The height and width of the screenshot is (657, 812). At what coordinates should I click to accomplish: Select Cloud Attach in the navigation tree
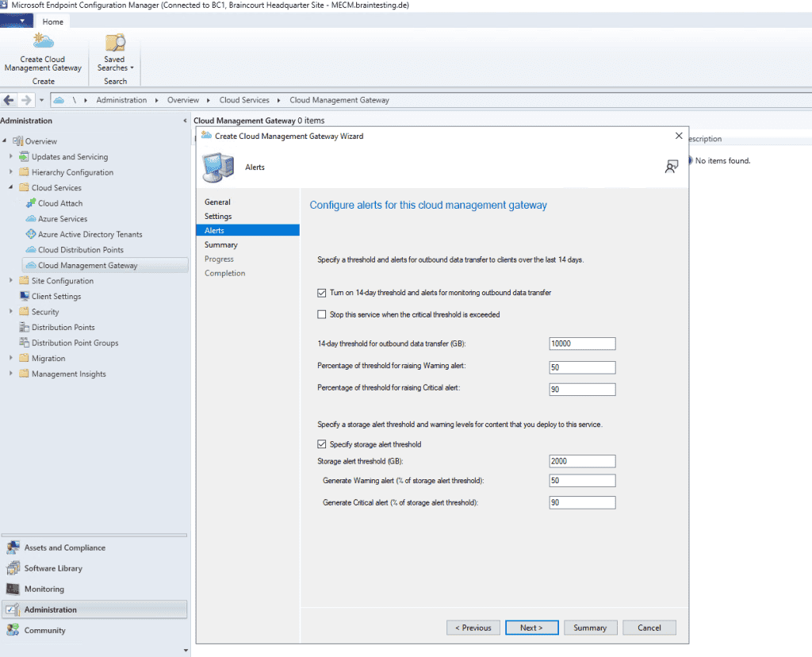[x=59, y=203]
